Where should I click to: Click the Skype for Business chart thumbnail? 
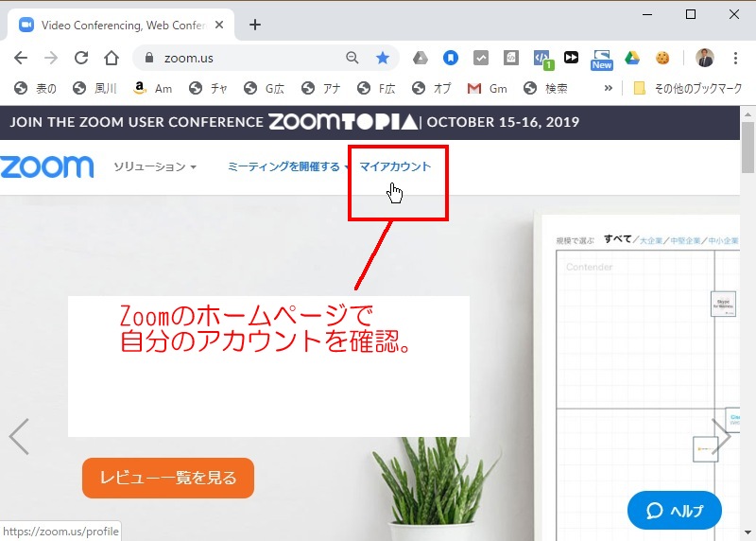coord(723,304)
